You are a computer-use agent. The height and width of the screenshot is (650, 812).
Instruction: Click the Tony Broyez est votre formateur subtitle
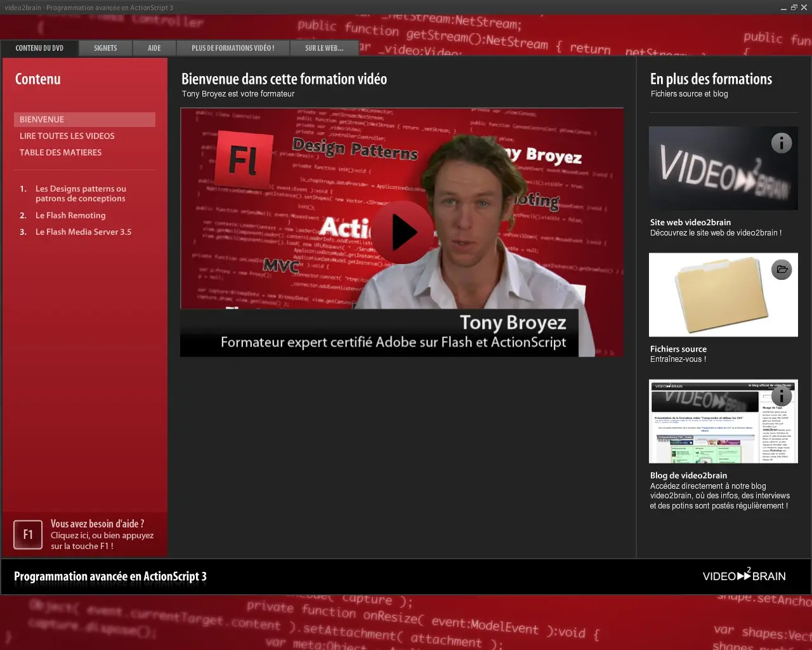click(238, 94)
